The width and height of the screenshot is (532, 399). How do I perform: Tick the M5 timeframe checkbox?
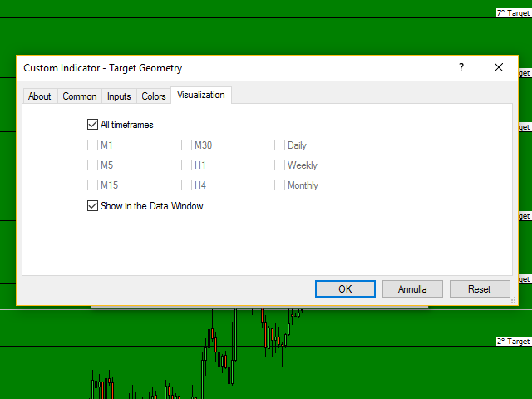(x=92, y=165)
